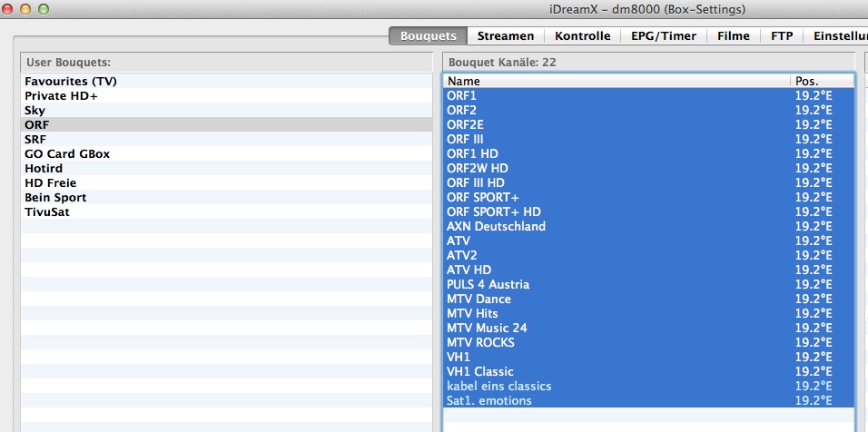Viewport: 868px width, 432px height.
Task: Open the Kontrolle tab
Action: coord(582,36)
